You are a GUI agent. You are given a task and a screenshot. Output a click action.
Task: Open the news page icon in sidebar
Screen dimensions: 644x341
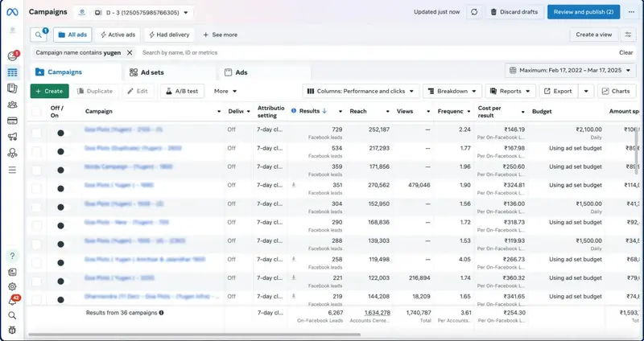12,272
